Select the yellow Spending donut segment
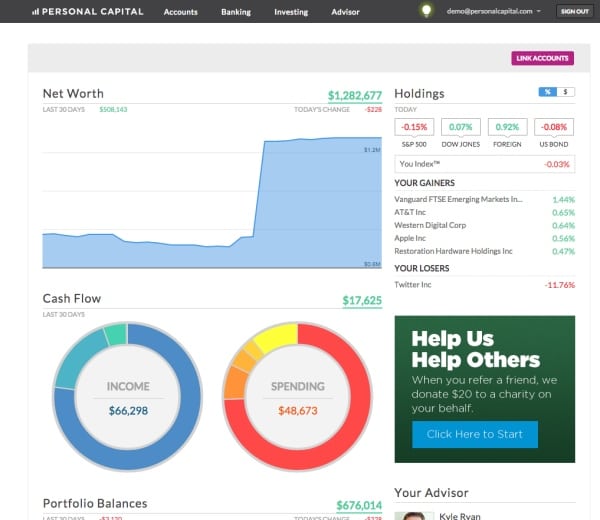Screen dimensions: 600x520 coord(277,336)
